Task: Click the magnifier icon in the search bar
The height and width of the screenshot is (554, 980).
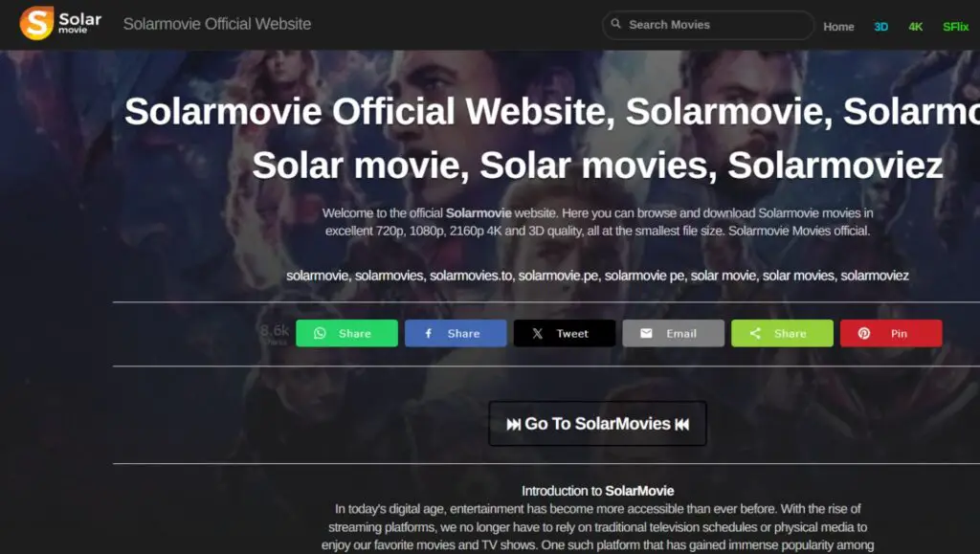Action: [x=615, y=23]
